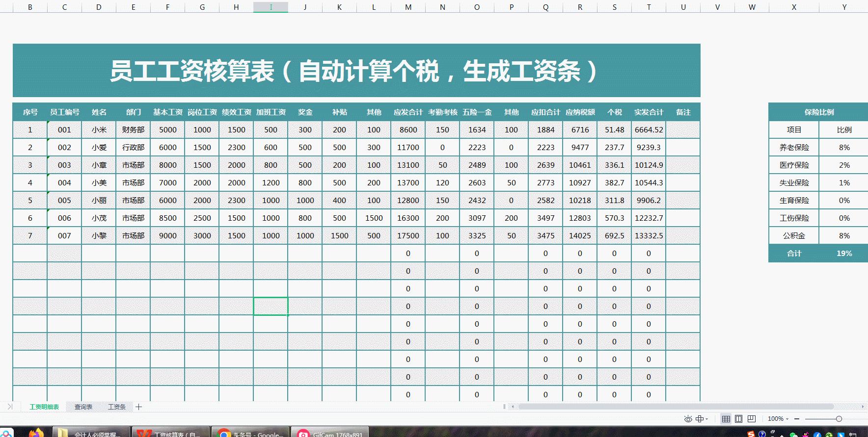Select employee number cell 001

tap(65, 130)
